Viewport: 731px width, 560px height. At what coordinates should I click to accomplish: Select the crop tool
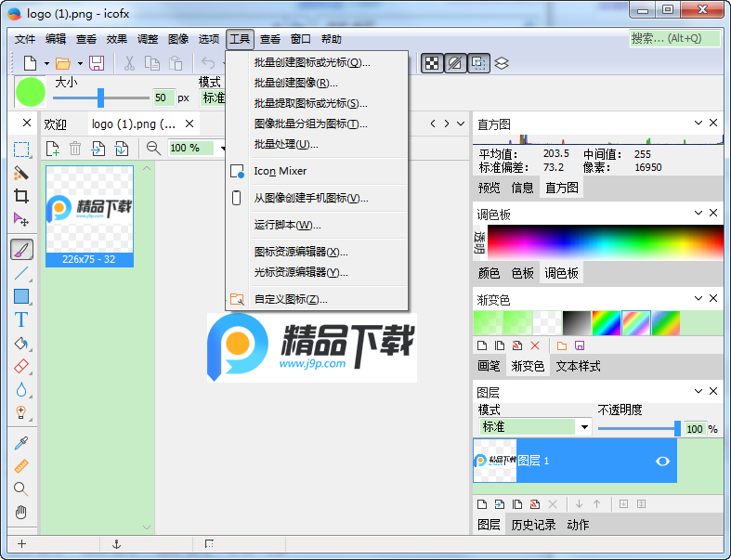(21, 196)
